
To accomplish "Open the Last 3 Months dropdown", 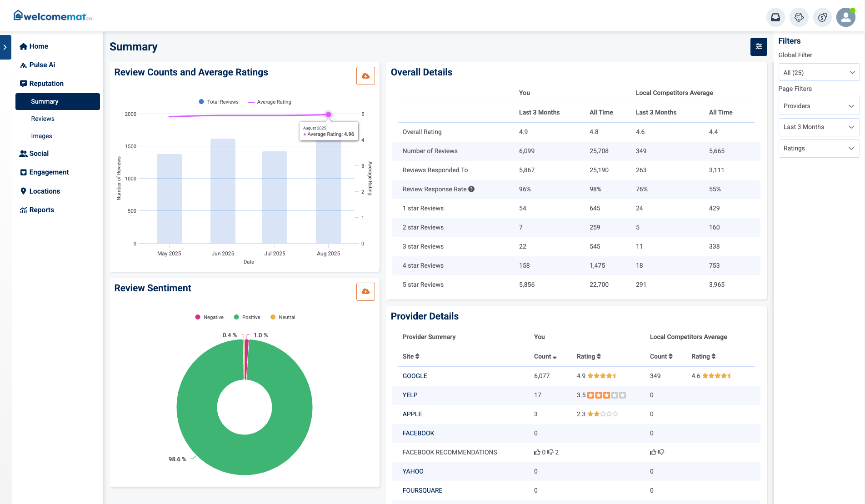I will pyautogui.click(x=819, y=127).
